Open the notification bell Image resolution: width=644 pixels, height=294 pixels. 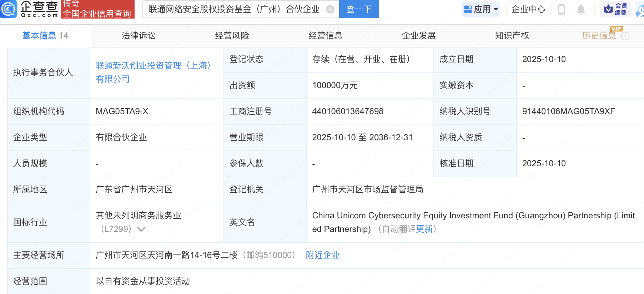(581, 10)
